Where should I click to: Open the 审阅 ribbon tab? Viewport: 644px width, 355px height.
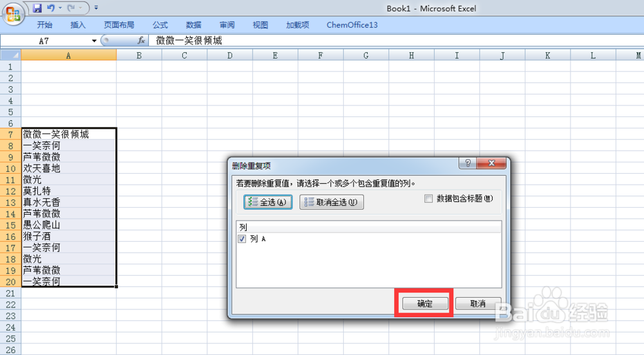(227, 25)
